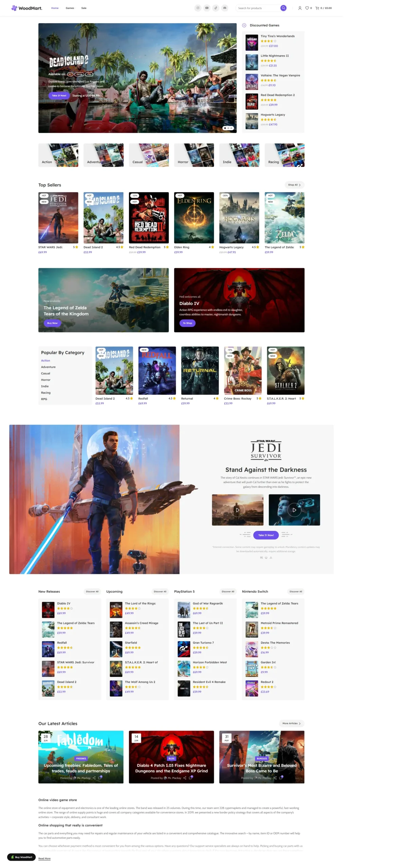Click the Read More link
The width and height of the screenshot is (406, 868).
44,858
